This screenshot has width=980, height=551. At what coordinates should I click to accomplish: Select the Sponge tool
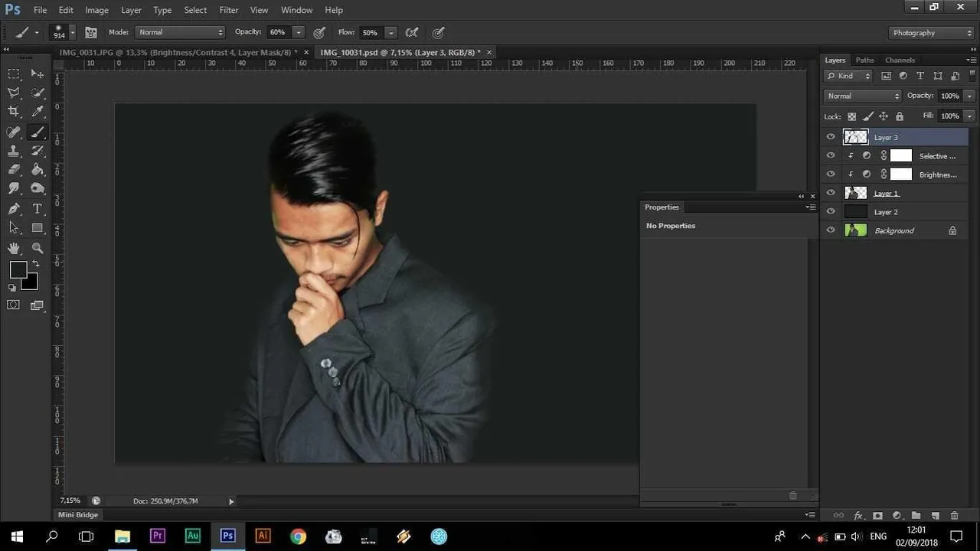(x=38, y=188)
